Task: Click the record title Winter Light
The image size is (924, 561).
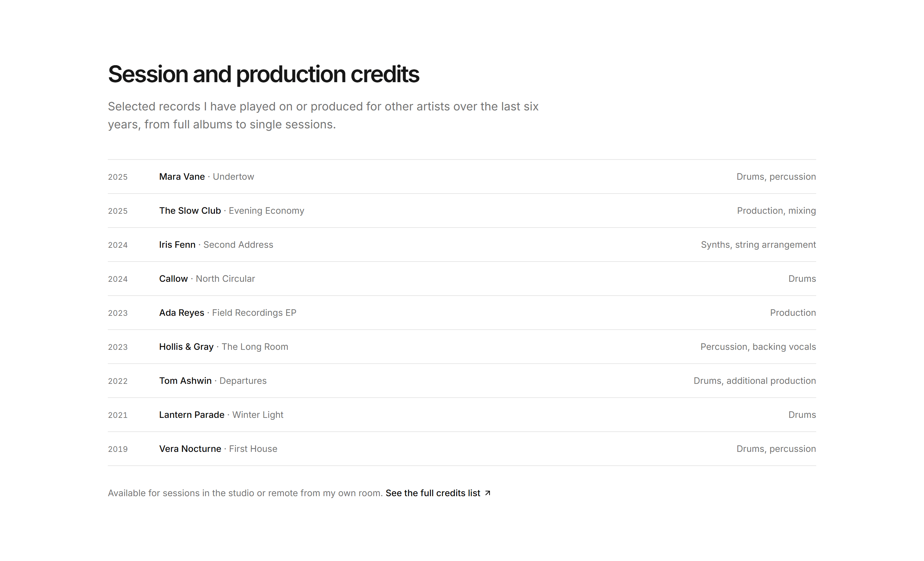Action: pyautogui.click(x=258, y=415)
